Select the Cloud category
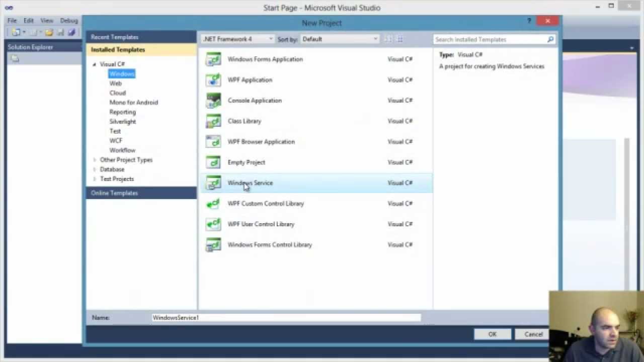This screenshot has width=644, height=362. [x=118, y=93]
